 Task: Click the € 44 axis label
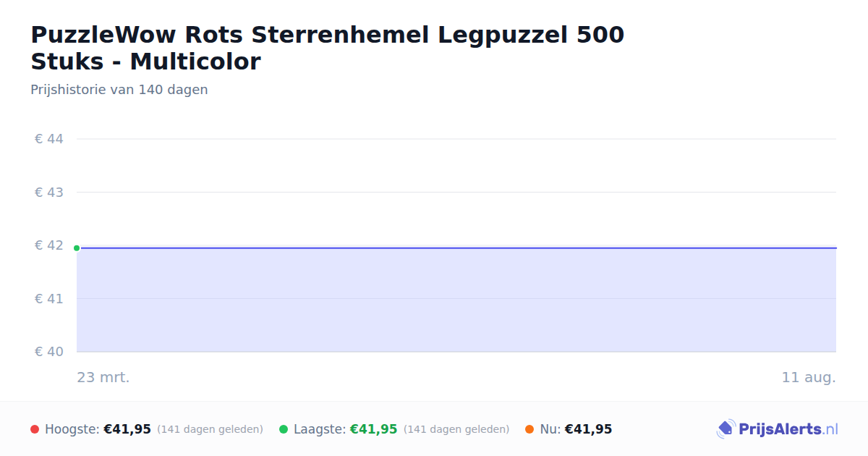(x=49, y=139)
